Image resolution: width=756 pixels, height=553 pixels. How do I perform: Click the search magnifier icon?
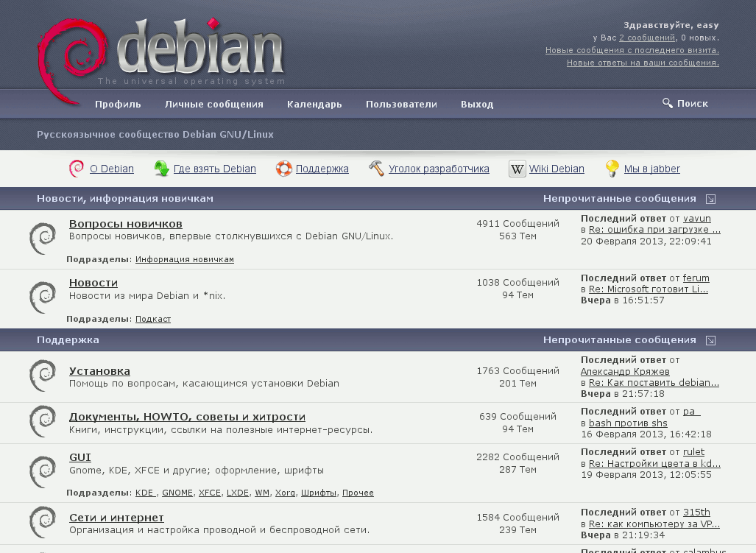[667, 103]
